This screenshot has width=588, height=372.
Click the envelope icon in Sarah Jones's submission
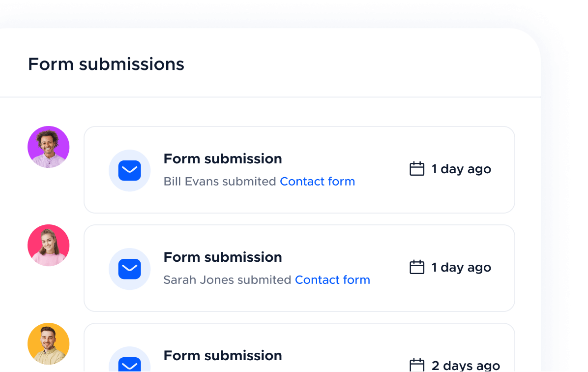click(130, 269)
